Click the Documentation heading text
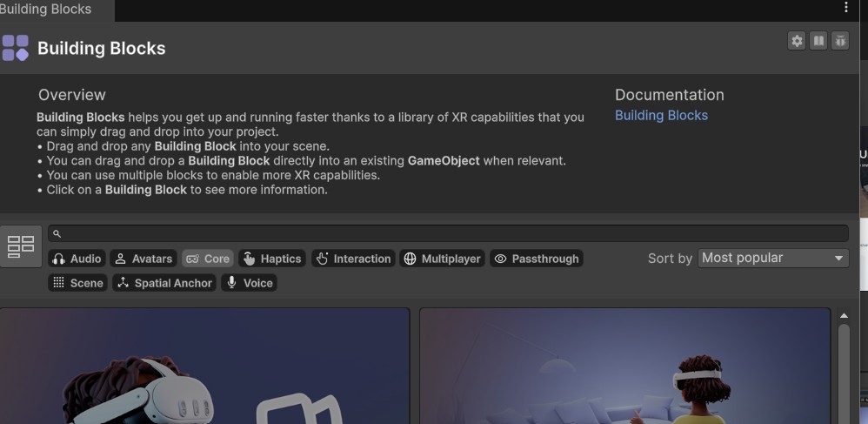This screenshot has width=868, height=424. tap(670, 95)
